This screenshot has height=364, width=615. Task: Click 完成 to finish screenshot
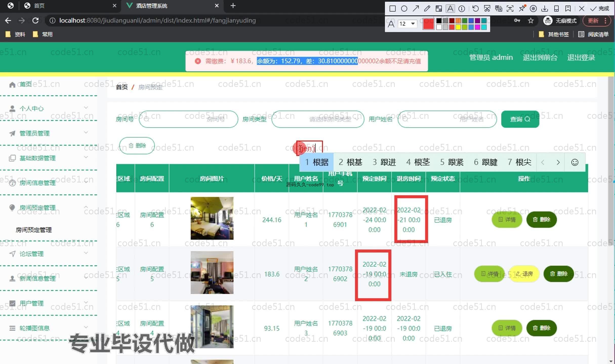click(x=600, y=9)
